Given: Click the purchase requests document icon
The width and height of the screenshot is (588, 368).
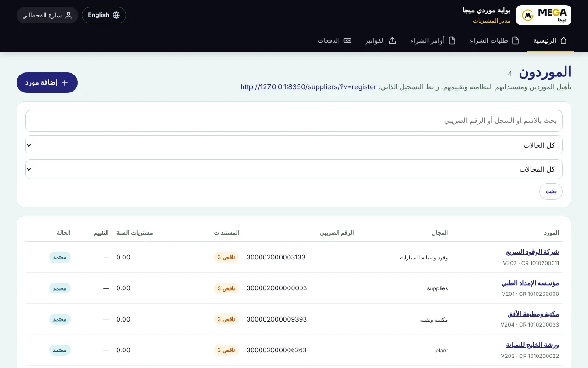Looking at the screenshot, I should [x=515, y=40].
